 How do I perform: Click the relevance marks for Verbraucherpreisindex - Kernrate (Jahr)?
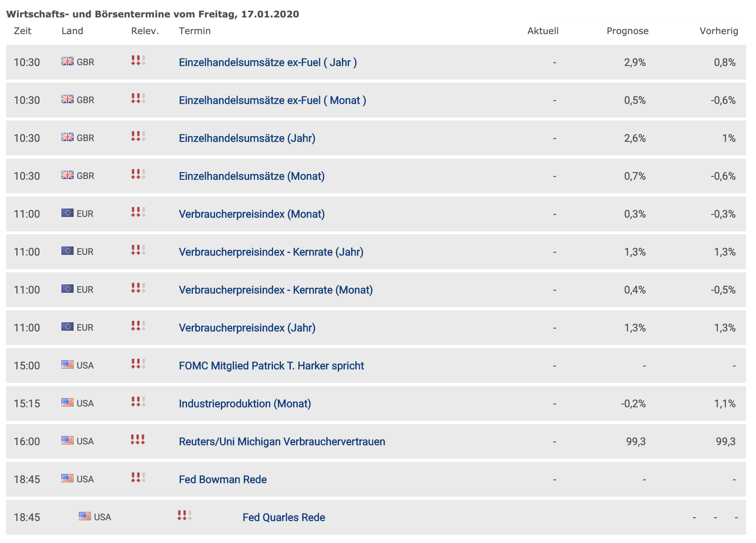coord(138,250)
